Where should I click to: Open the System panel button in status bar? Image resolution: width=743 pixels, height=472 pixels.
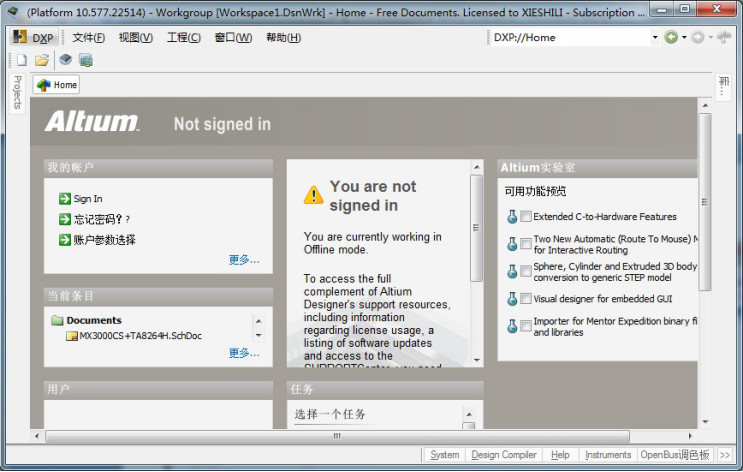point(444,455)
